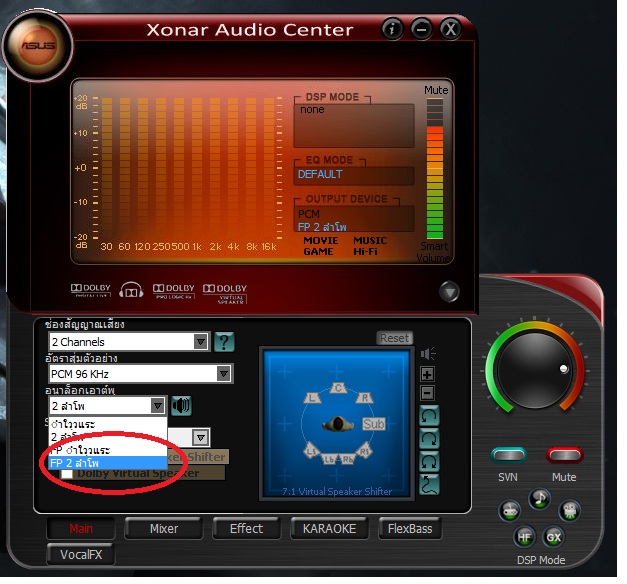
Task: Toggle the SVN smart volume switch
Action: pyautogui.click(x=508, y=455)
